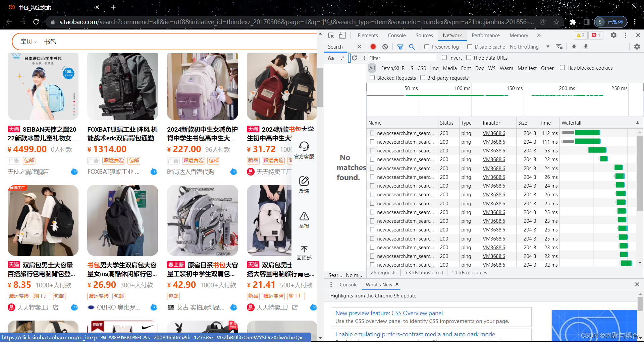Enable the Disable cache checkbox

point(470,47)
